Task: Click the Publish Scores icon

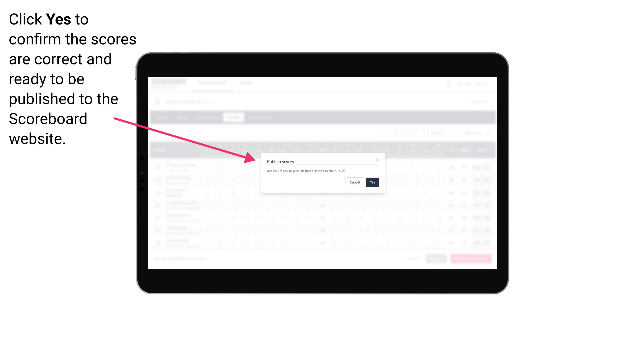Action: 372,182
